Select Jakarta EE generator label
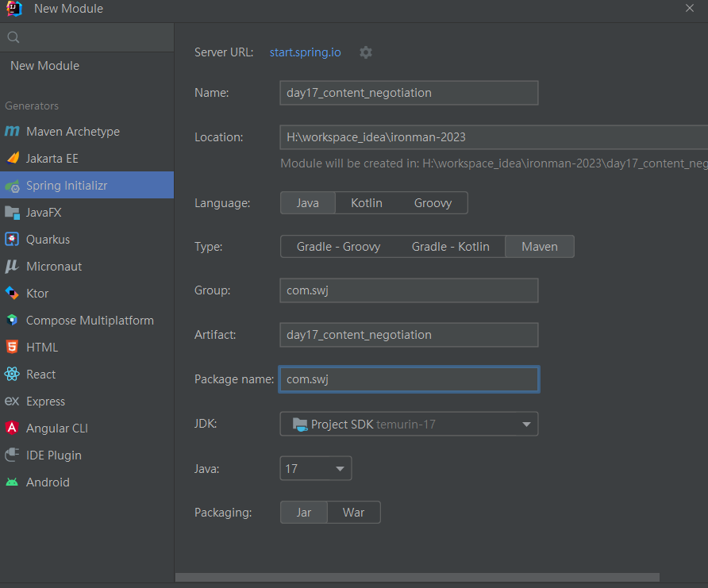The height and width of the screenshot is (588, 708). (52, 159)
